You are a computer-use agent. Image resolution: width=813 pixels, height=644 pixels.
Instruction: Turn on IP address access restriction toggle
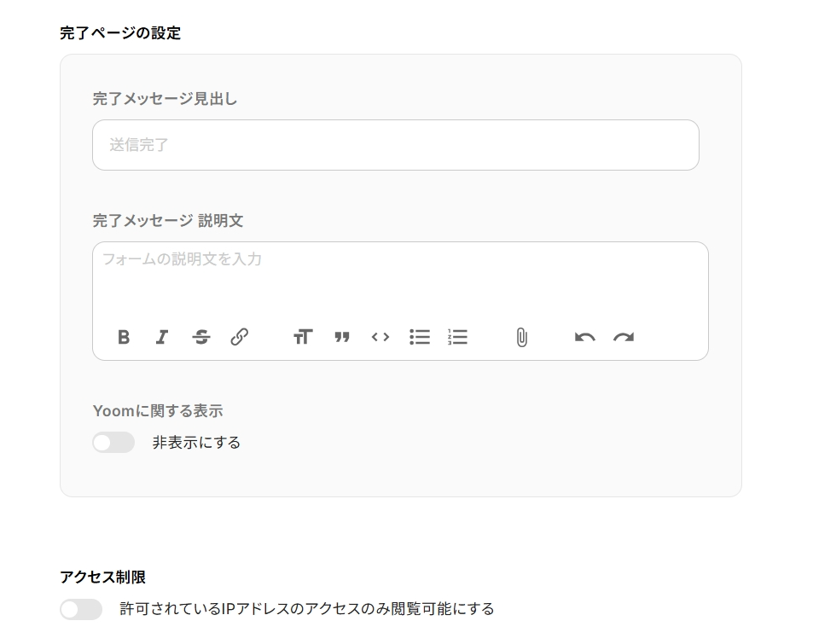tap(81, 609)
